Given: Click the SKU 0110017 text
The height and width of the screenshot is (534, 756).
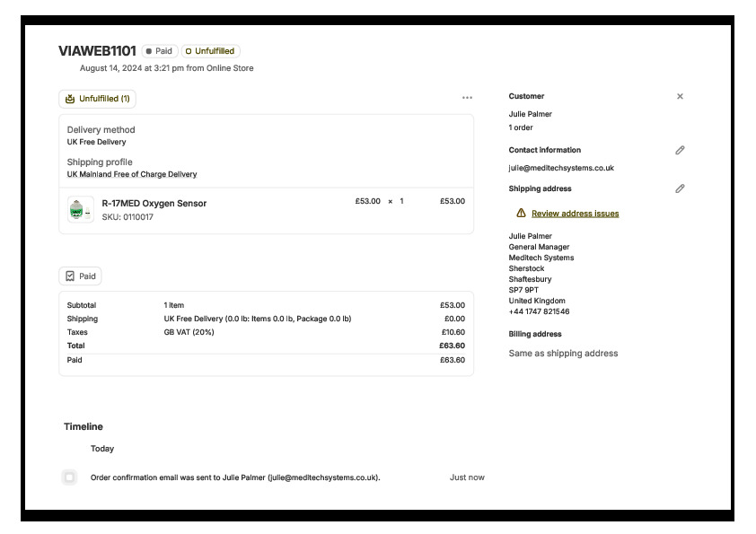Looking at the screenshot, I should pyautogui.click(x=127, y=217).
